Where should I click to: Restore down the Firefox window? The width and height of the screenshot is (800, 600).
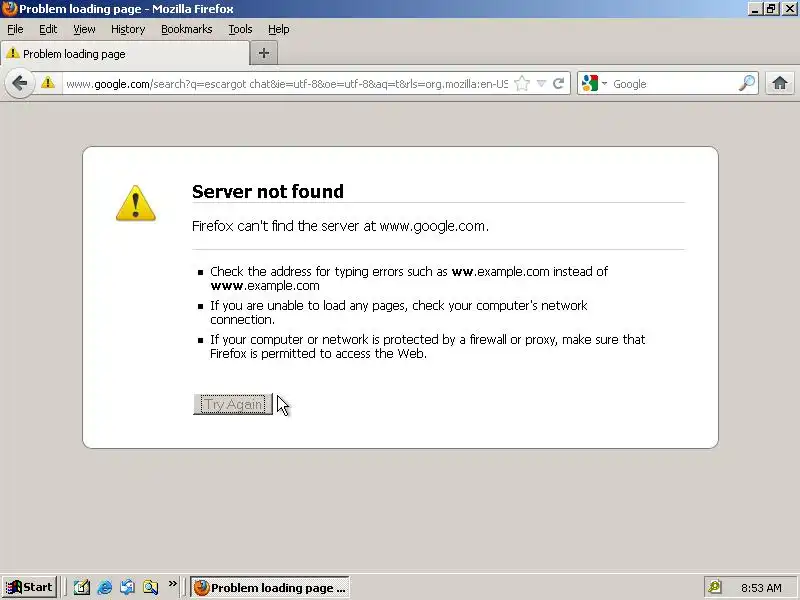[771, 9]
